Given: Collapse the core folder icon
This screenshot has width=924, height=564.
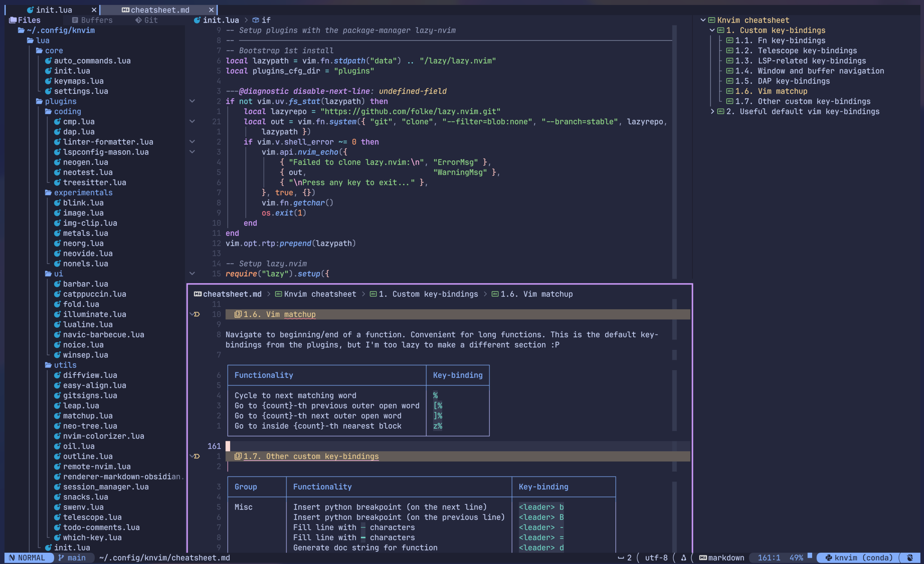Looking at the screenshot, I should click(x=39, y=50).
